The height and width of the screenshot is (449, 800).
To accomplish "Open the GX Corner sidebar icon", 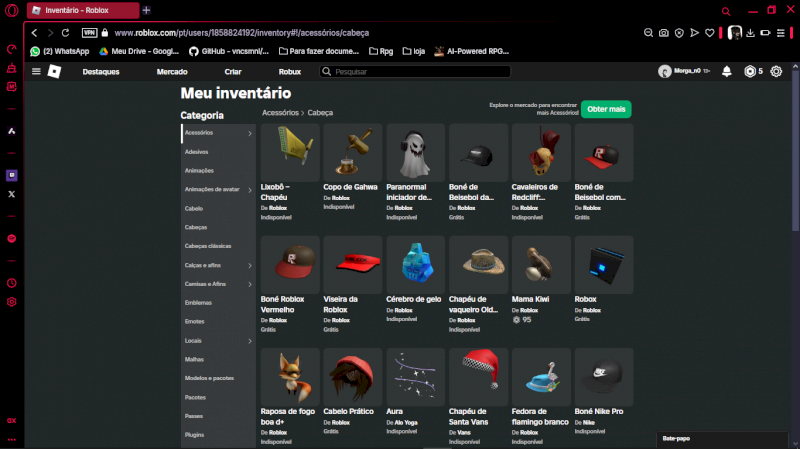I will coord(12,420).
